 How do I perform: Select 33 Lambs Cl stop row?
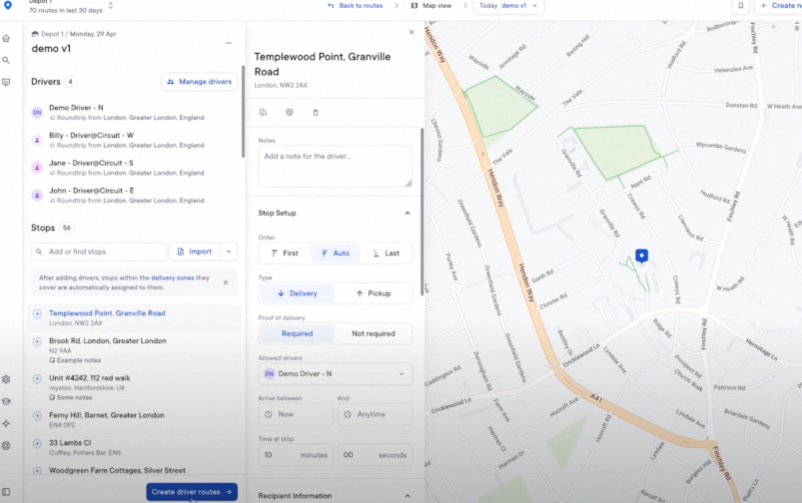click(x=135, y=447)
